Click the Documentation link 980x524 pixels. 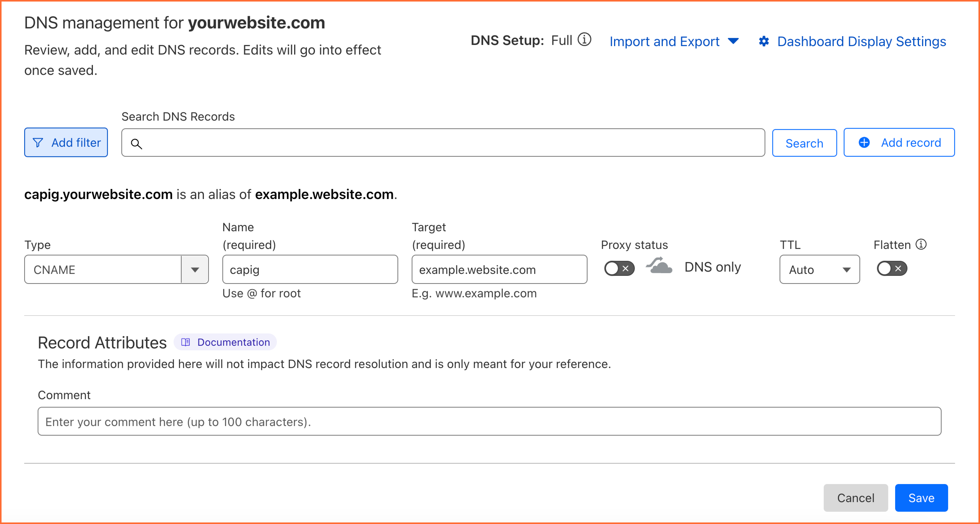[x=233, y=342]
